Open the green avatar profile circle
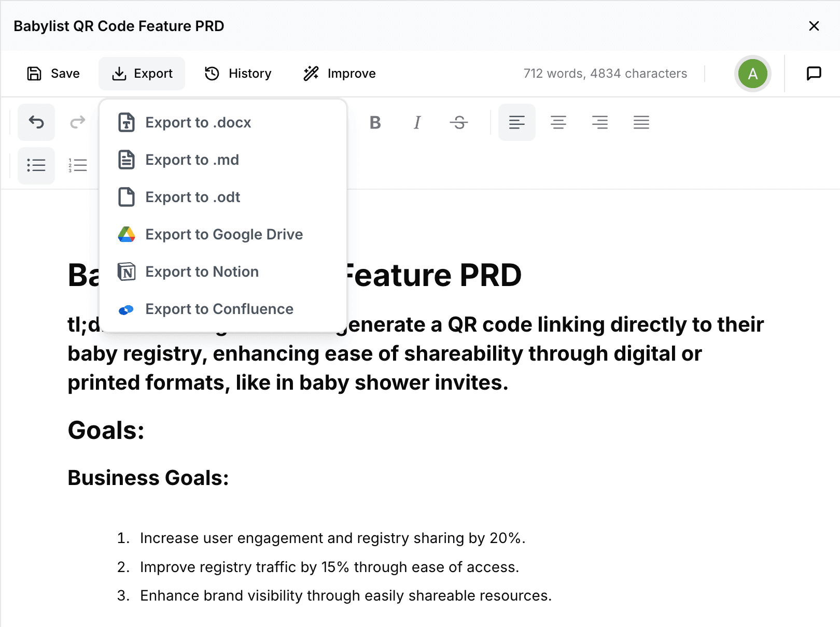The height and width of the screenshot is (627, 840). click(x=753, y=74)
